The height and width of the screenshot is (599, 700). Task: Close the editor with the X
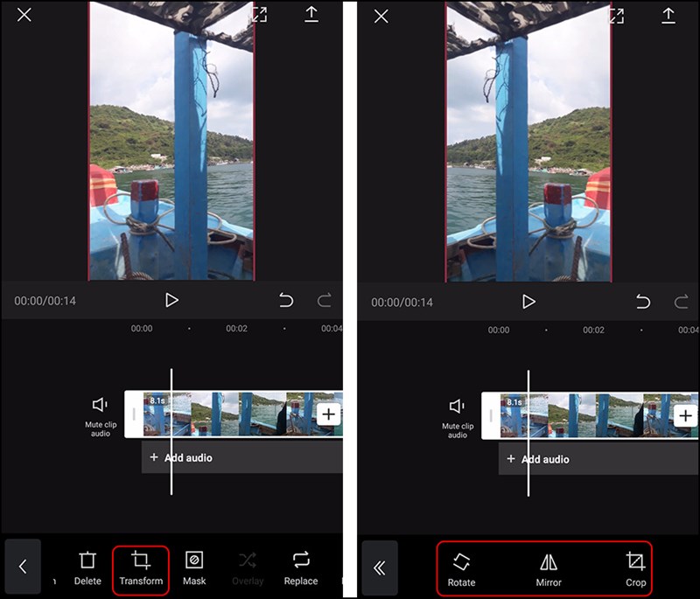(x=24, y=15)
